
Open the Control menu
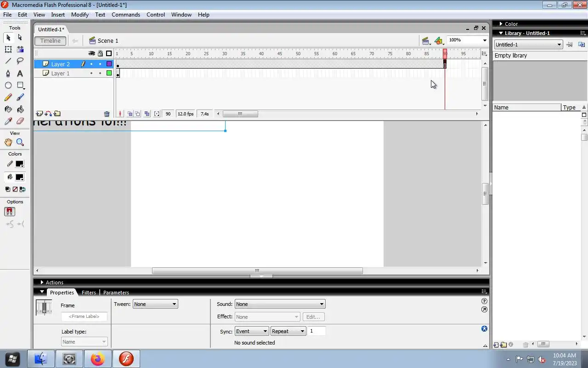tap(156, 15)
